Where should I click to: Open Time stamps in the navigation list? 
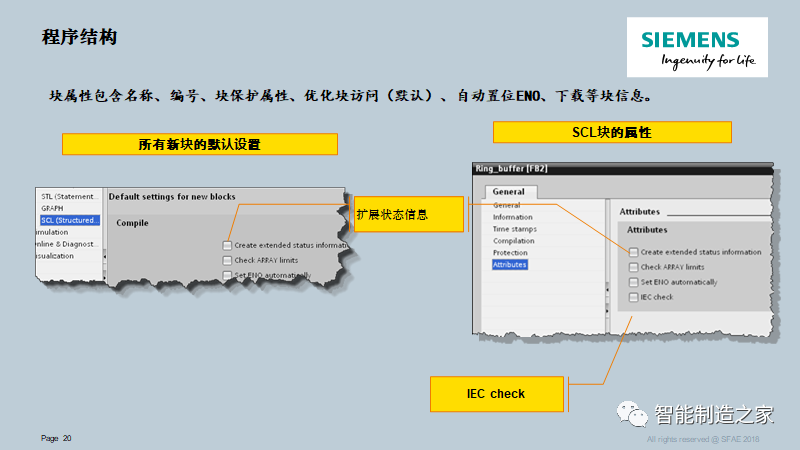click(514, 229)
